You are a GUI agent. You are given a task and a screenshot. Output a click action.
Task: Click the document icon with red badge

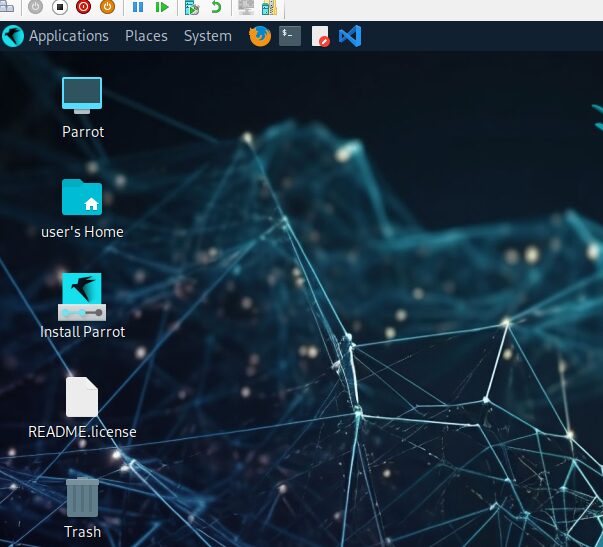[320, 37]
